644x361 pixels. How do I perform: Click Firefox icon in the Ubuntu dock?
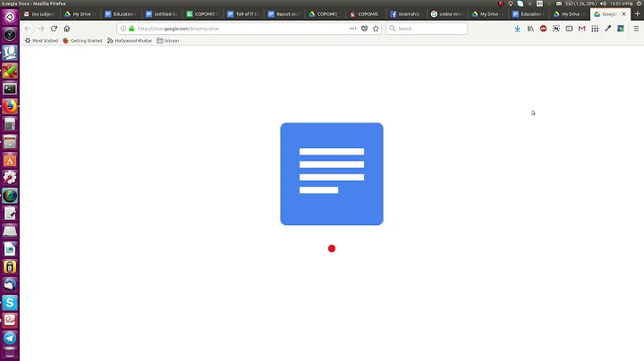tap(10, 106)
